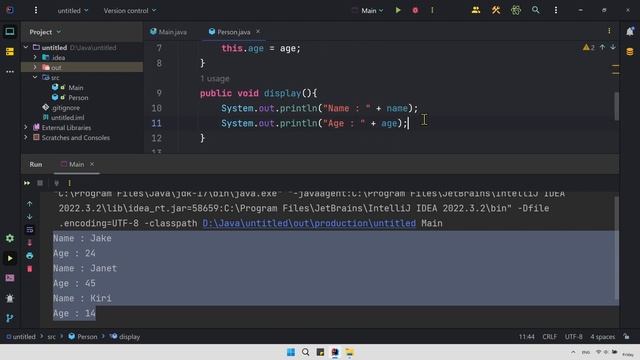Screen dimensions: 640x360
Task: Open the untitled project dropdown
Action: click(x=73, y=11)
